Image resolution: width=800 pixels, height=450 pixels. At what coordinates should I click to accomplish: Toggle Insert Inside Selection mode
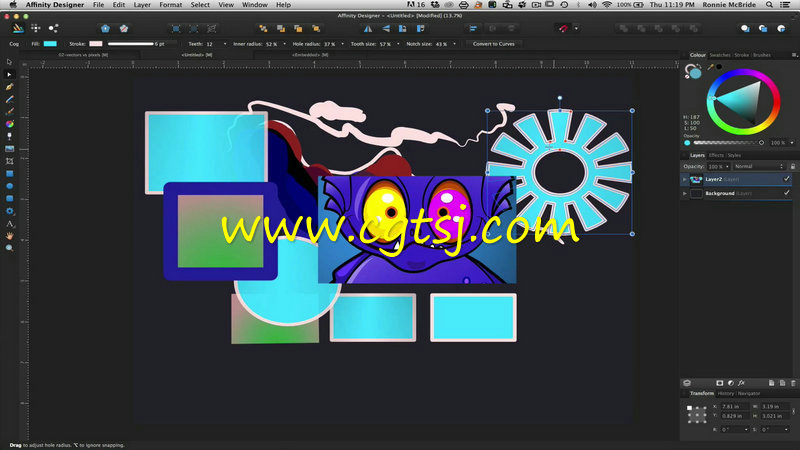(x=781, y=29)
